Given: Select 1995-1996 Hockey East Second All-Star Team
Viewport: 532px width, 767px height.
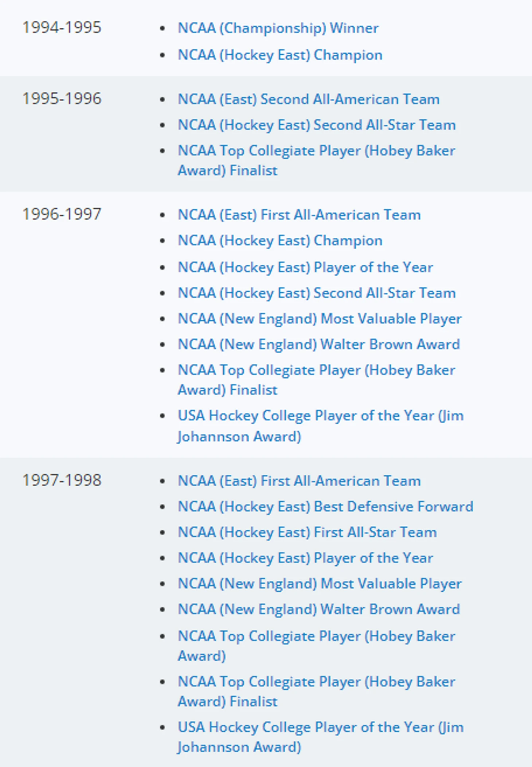Looking at the screenshot, I should pos(316,125).
